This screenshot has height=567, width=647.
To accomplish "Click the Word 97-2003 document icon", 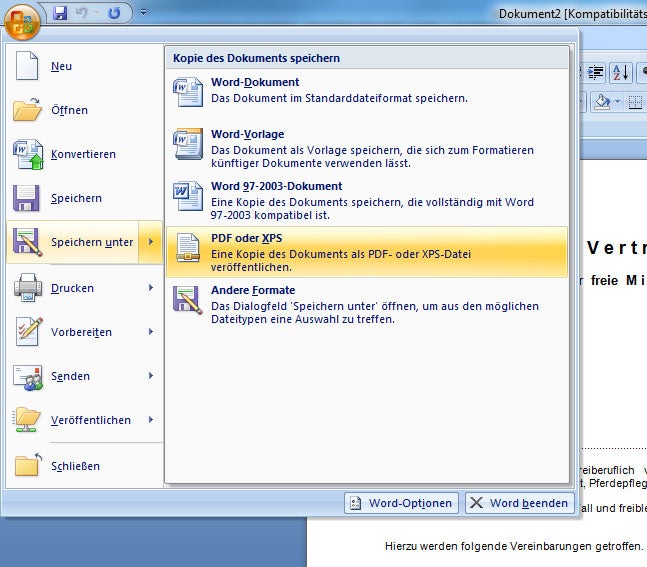I will (x=188, y=196).
